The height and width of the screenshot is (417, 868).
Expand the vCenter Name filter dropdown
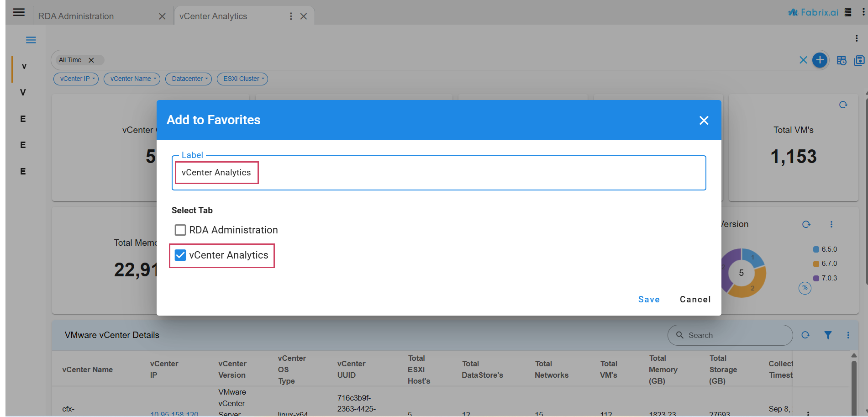pyautogui.click(x=132, y=79)
